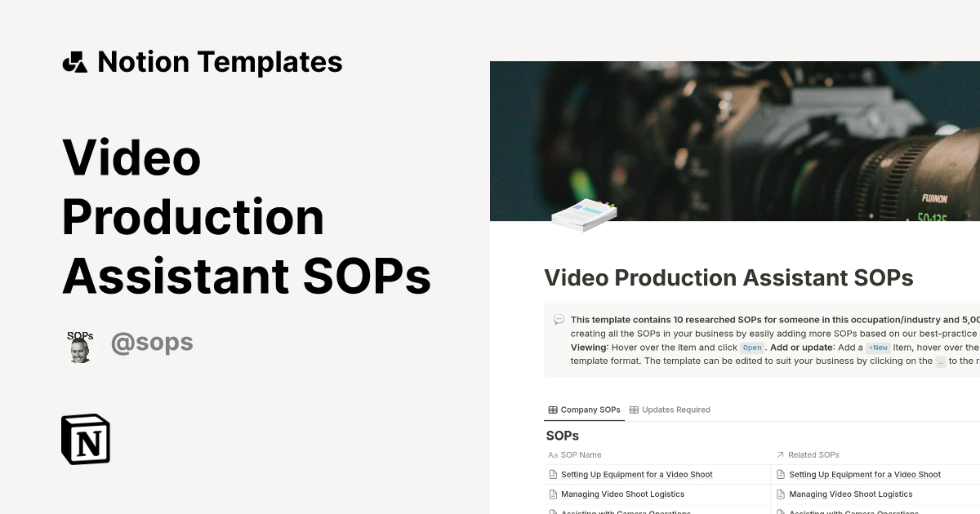Click the SOP Name column header
This screenshot has height=514, width=980.
coord(580,454)
